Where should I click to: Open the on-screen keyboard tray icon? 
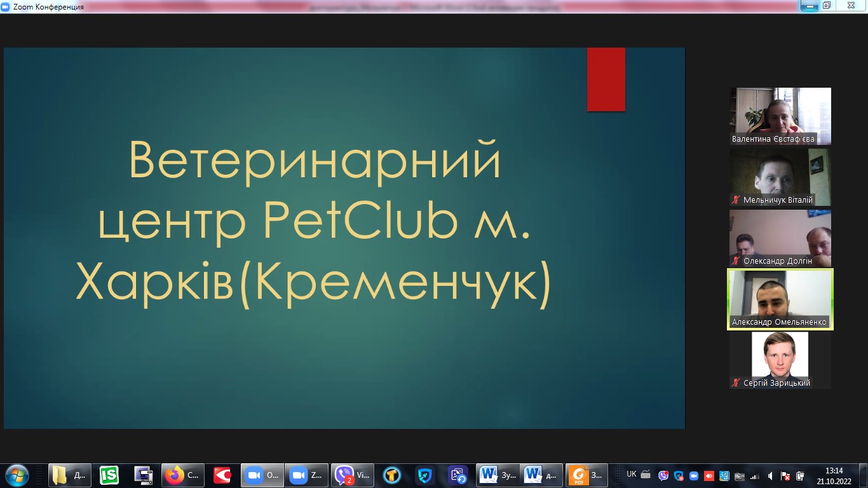coord(646,475)
